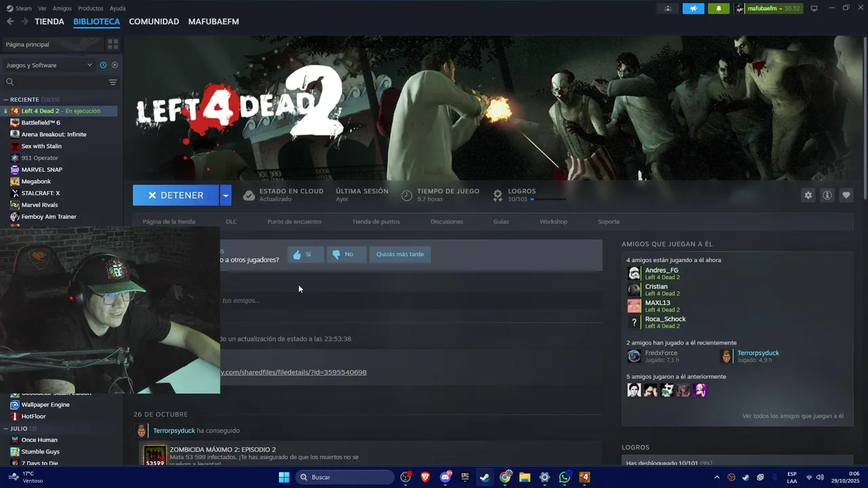Open the megaphone announcements button
Viewport: 868px width, 488px height.
point(693,8)
